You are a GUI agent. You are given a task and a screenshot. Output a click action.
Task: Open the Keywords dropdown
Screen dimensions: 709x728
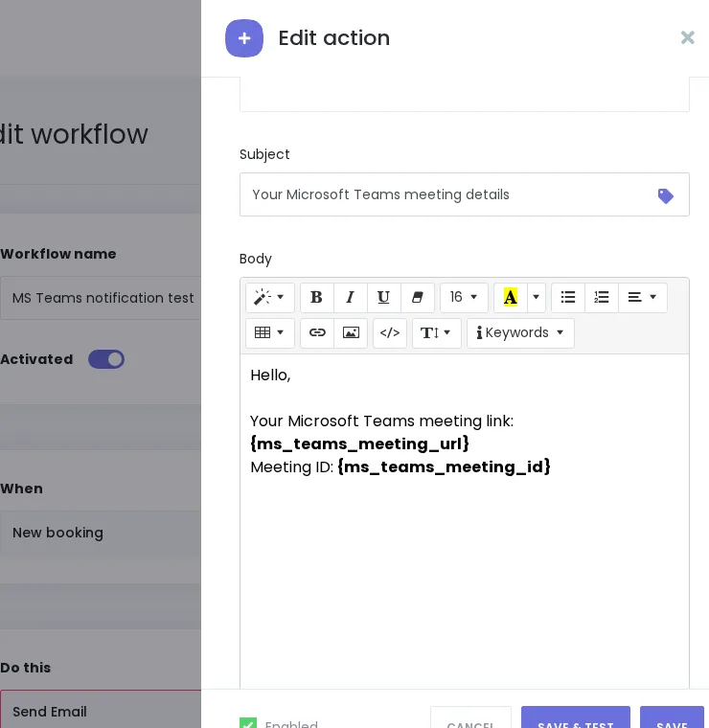tap(520, 333)
